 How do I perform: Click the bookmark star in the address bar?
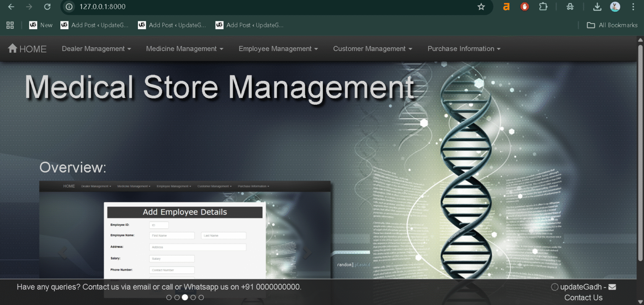tap(481, 7)
